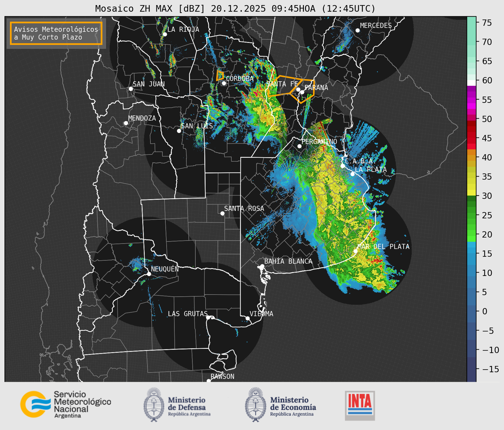Click the C.A.B.A. marker dot
Viewport: 504px width, 430px height.
(343, 166)
